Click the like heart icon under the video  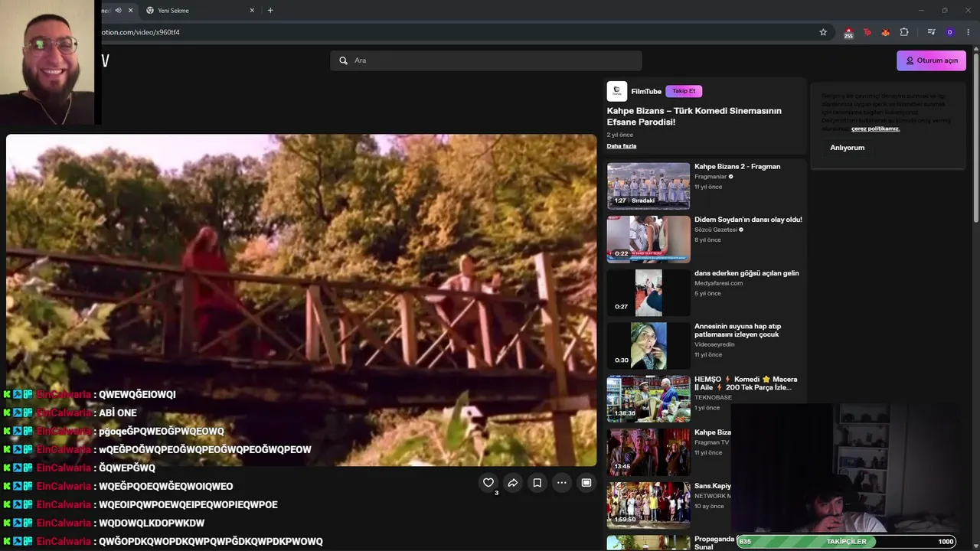[488, 483]
